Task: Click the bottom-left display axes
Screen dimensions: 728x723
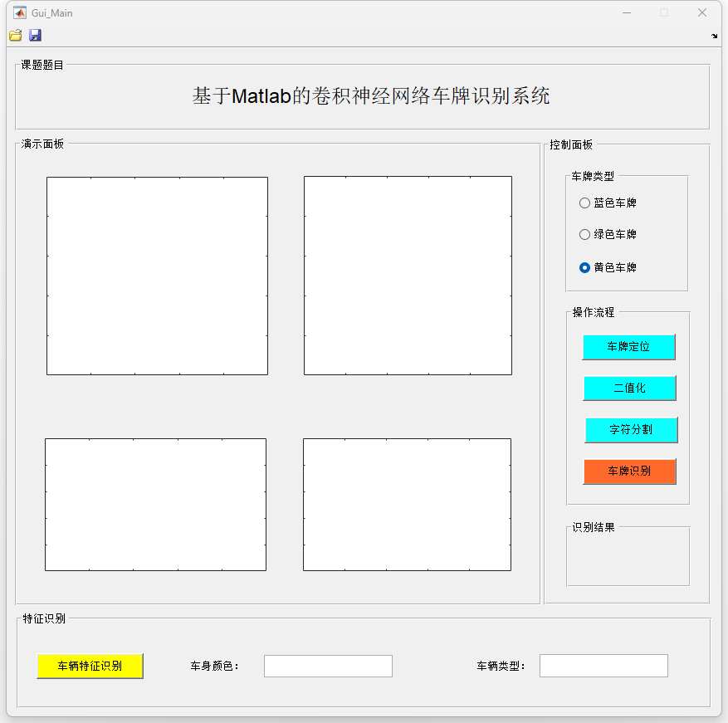Action: point(155,505)
